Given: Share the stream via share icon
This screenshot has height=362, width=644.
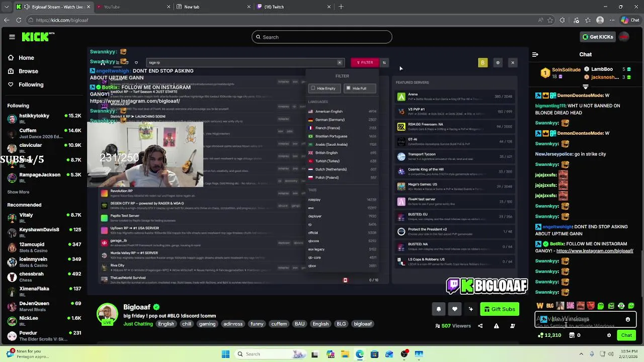Looking at the screenshot, I should 480,326.
